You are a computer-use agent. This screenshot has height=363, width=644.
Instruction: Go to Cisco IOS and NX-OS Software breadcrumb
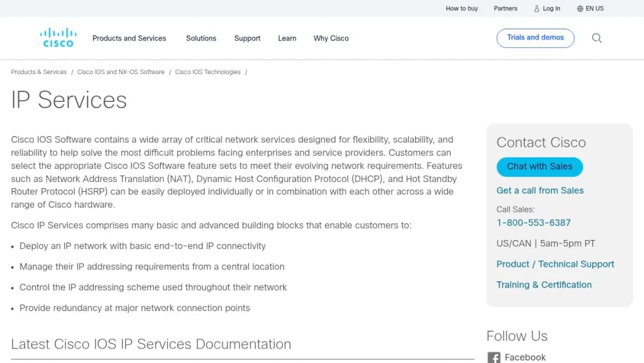tap(120, 72)
